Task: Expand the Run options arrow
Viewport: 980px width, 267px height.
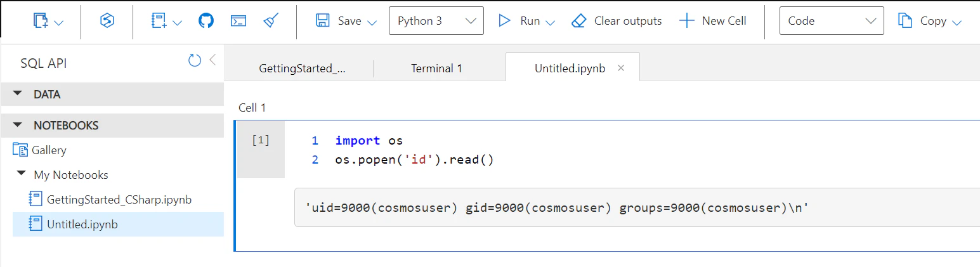Action: click(x=550, y=22)
